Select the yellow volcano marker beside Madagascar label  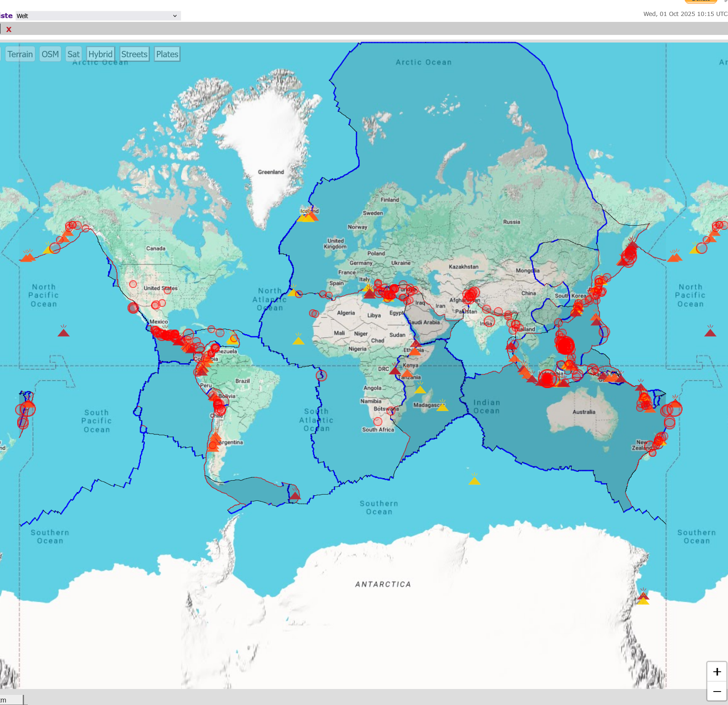click(442, 406)
